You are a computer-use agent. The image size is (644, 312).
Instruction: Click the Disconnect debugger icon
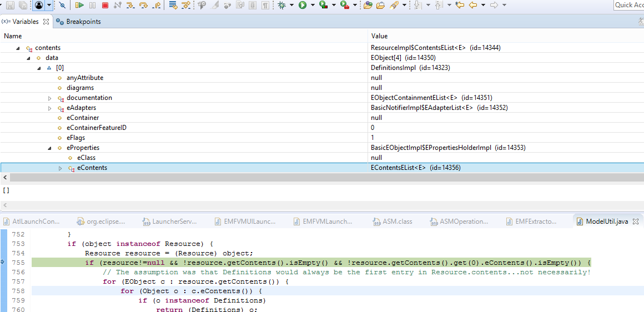click(x=118, y=5)
